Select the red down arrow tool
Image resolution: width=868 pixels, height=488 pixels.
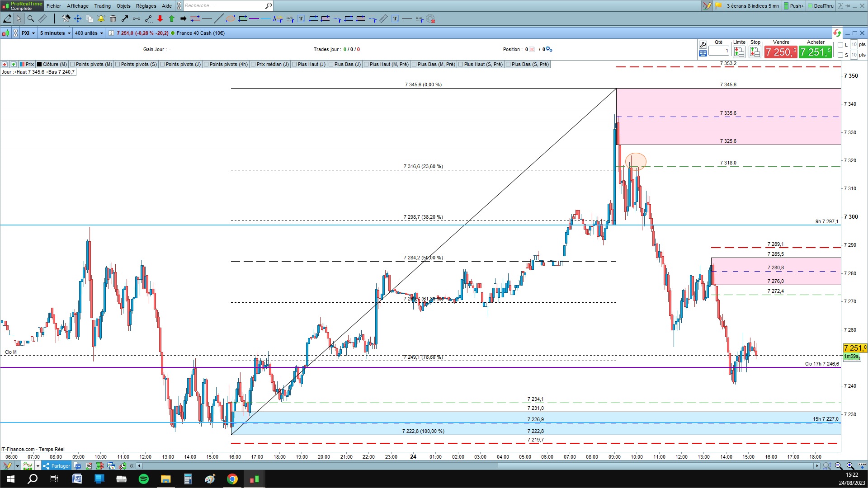point(160,19)
